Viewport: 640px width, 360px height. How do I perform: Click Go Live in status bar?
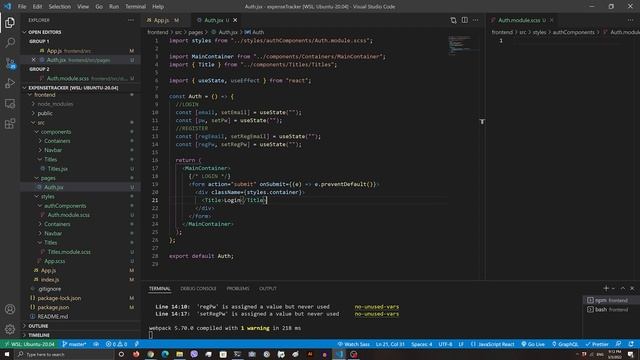click(533, 344)
